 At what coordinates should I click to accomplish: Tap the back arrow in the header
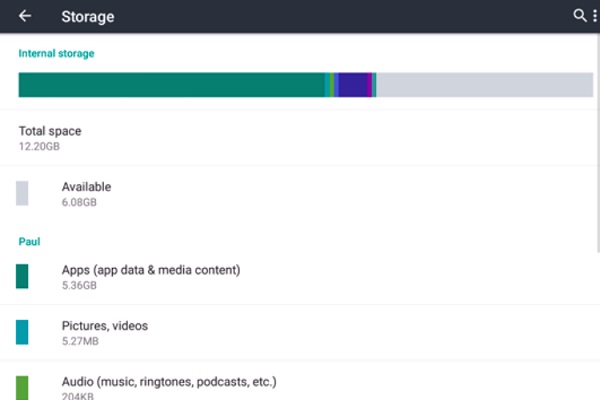pos(25,16)
